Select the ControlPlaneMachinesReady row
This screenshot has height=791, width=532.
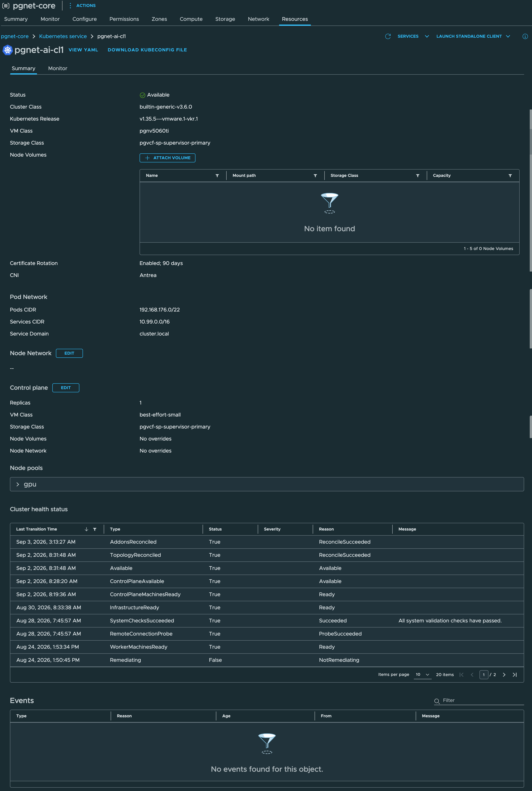coord(267,595)
